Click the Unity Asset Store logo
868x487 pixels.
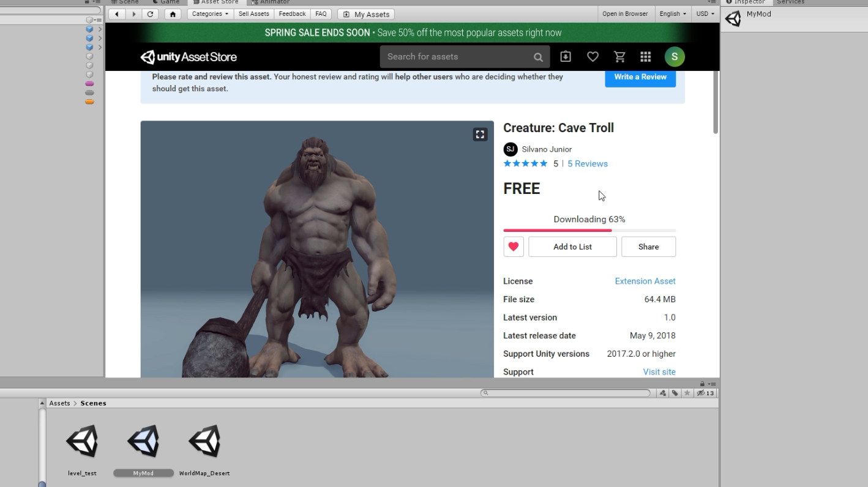189,57
